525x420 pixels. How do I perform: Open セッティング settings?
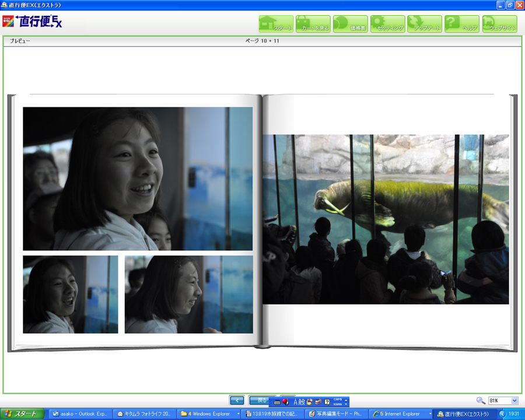click(x=387, y=24)
